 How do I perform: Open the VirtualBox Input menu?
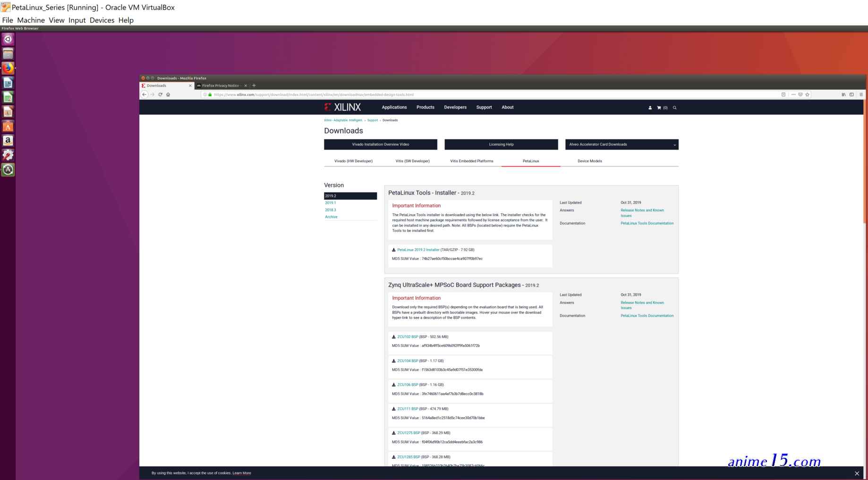click(77, 20)
